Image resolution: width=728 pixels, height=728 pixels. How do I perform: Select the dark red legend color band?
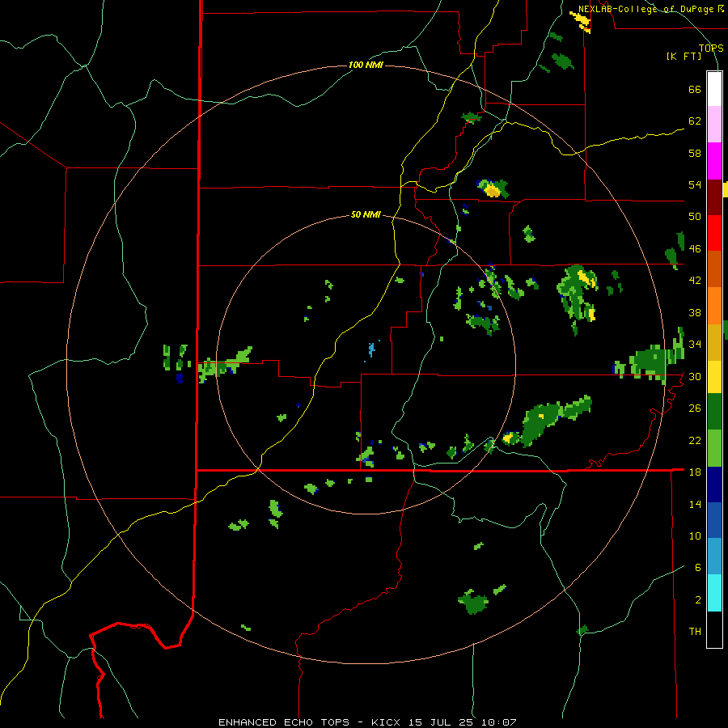(x=714, y=197)
